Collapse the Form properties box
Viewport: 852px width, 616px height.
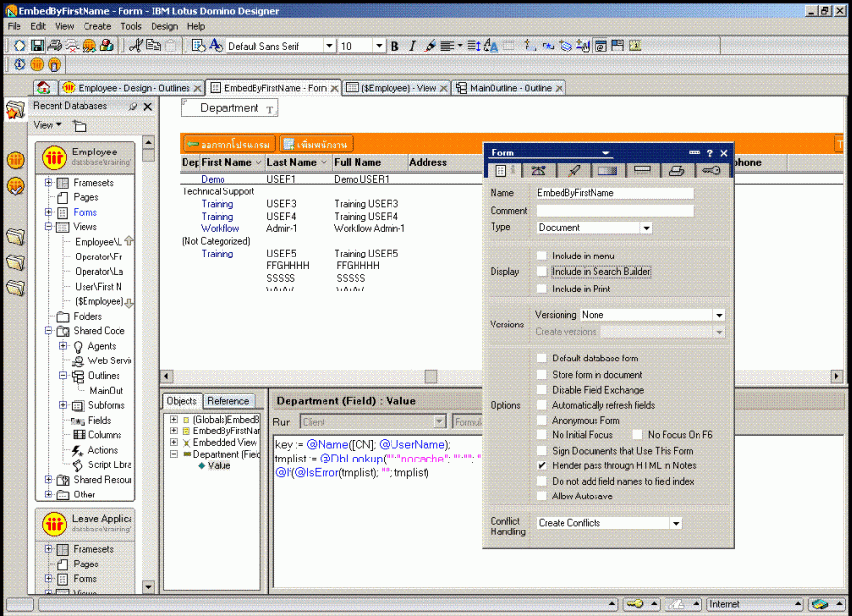tap(695, 153)
